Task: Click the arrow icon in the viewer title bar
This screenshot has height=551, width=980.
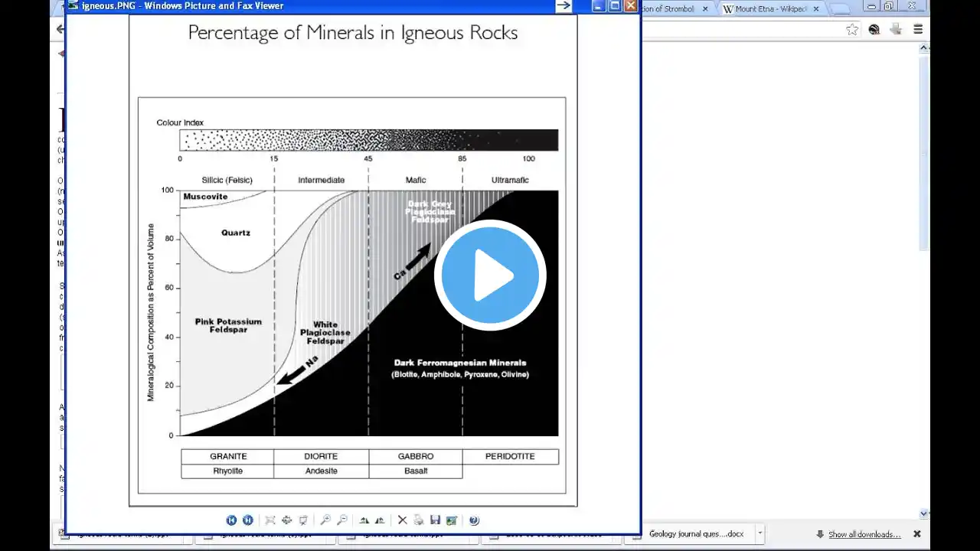Action: (563, 6)
